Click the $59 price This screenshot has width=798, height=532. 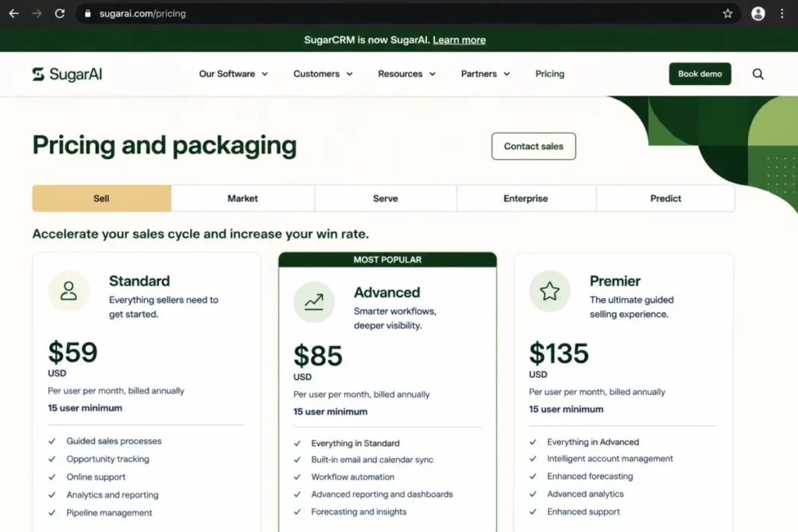tap(72, 352)
